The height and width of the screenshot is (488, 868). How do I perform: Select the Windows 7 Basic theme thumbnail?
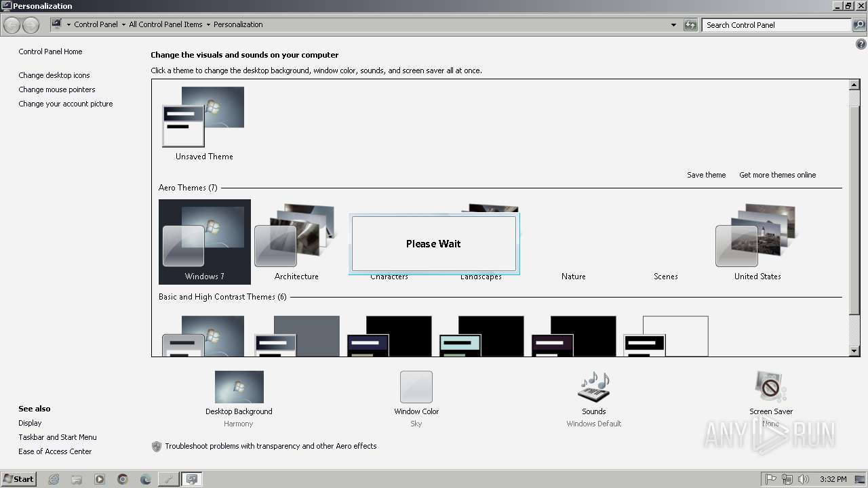[203, 336]
